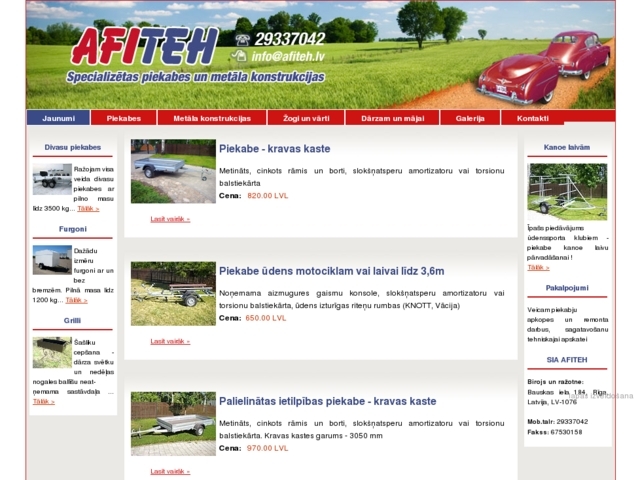This screenshot has height=480, width=640.
Task: Click the Birojs un ražotne label
Action: (556, 382)
